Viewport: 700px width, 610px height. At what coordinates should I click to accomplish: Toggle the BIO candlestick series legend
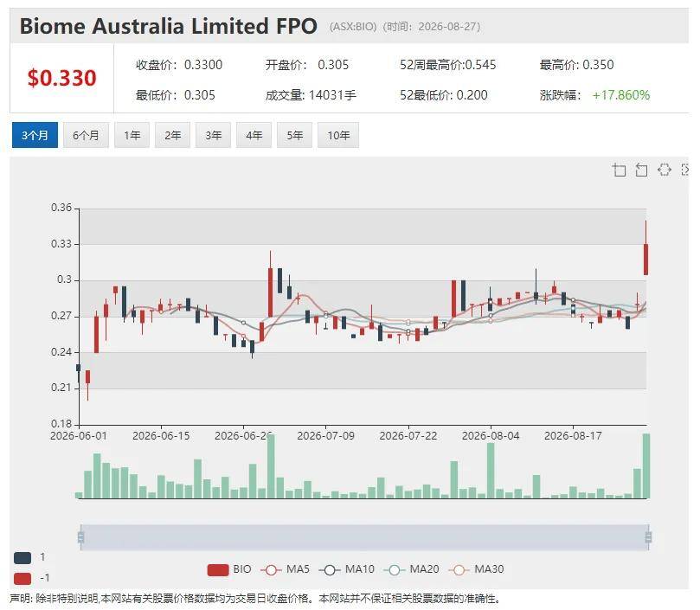click(229, 569)
